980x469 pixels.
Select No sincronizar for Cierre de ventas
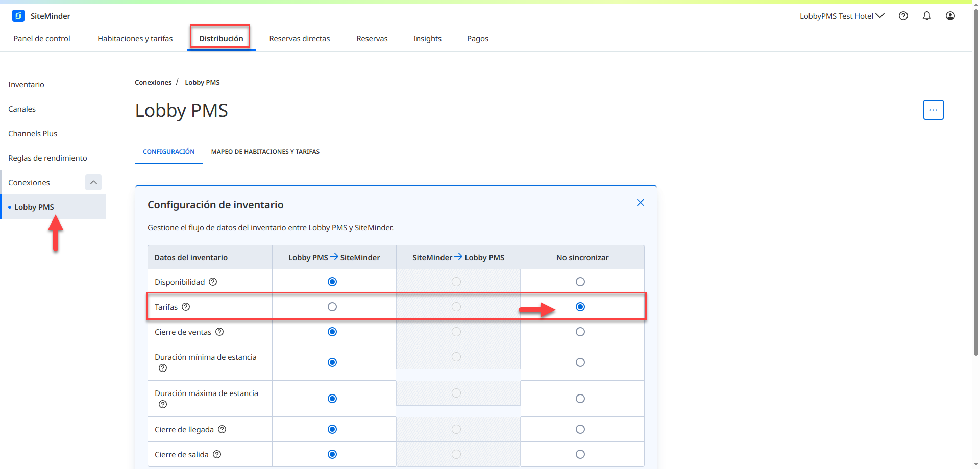click(x=580, y=332)
